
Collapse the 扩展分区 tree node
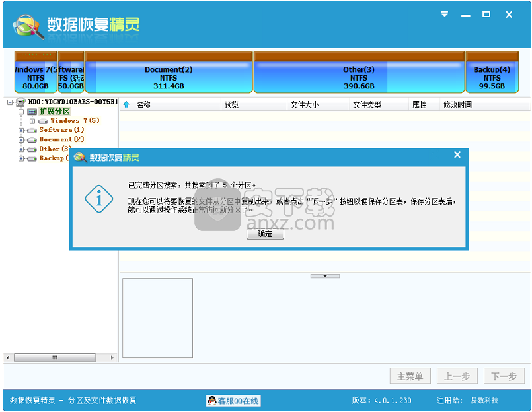tap(21, 112)
